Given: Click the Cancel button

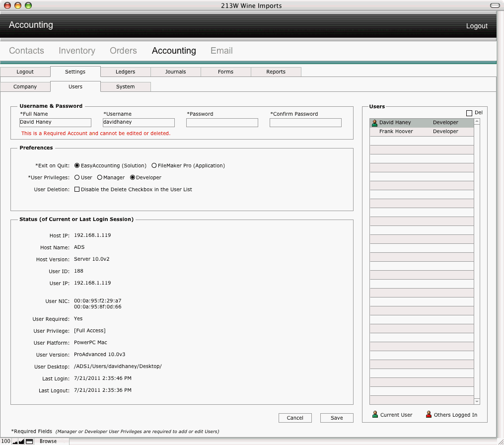Looking at the screenshot, I should click(295, 418).
